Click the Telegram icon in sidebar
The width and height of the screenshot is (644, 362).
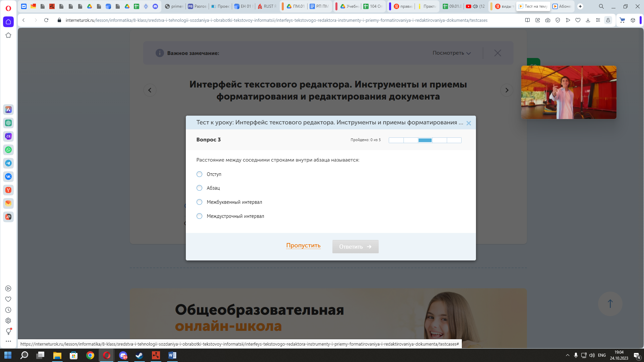(x=8, y=163)
